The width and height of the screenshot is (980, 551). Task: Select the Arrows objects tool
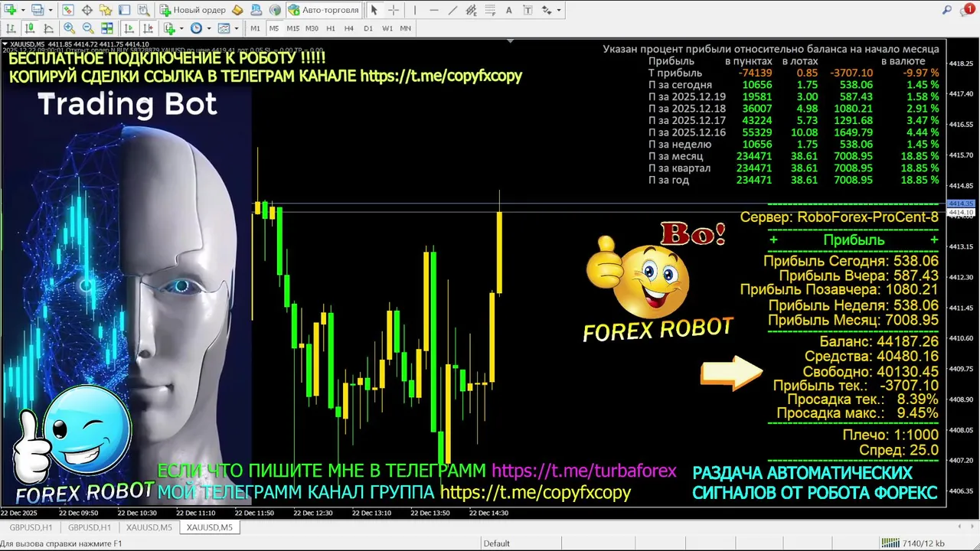pyautogui.click(x=547, y=10)
